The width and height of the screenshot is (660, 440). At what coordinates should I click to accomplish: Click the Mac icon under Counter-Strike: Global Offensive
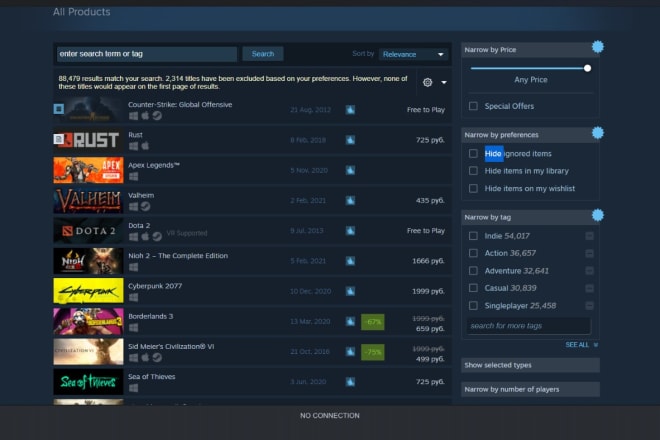click(145, 115)
